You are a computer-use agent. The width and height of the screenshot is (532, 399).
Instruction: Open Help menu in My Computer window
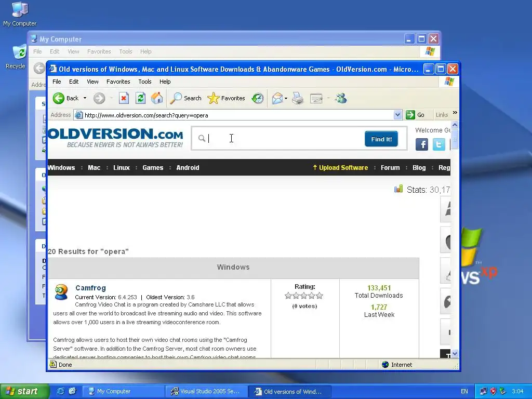pyautogui.click(x=145, y=51)
